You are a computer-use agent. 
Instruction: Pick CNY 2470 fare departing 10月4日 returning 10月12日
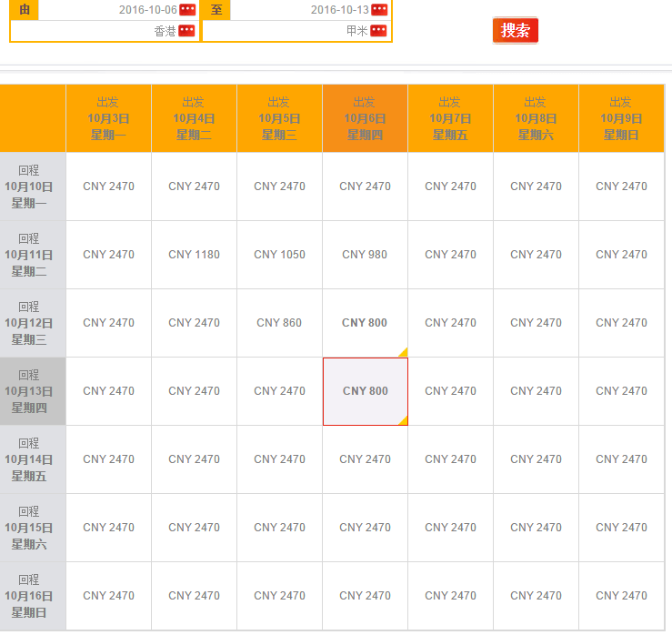[x=194, y=323]
